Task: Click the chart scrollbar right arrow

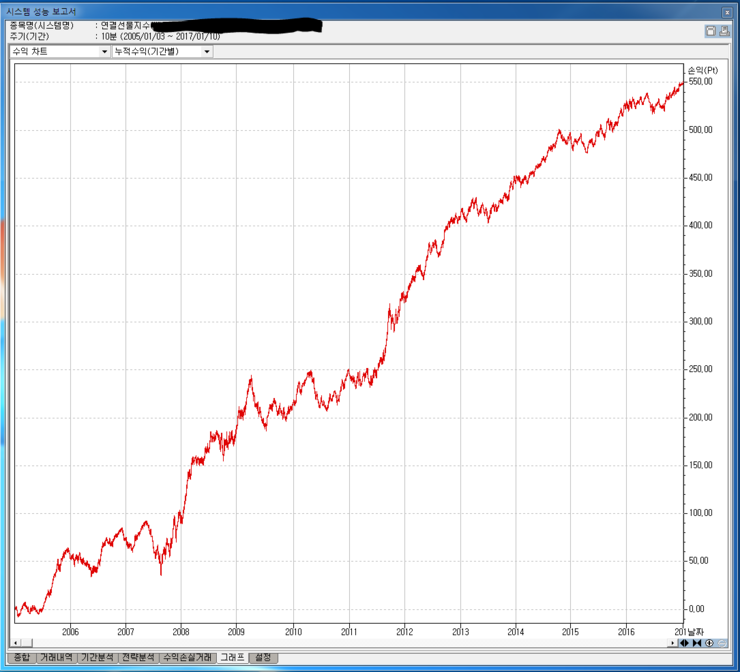Action: coord(673,643)
